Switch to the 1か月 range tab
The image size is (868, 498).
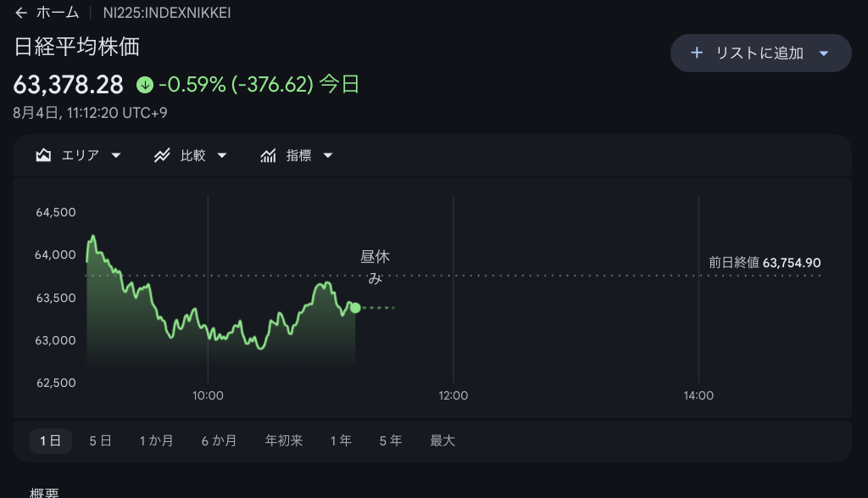[156, 441]
